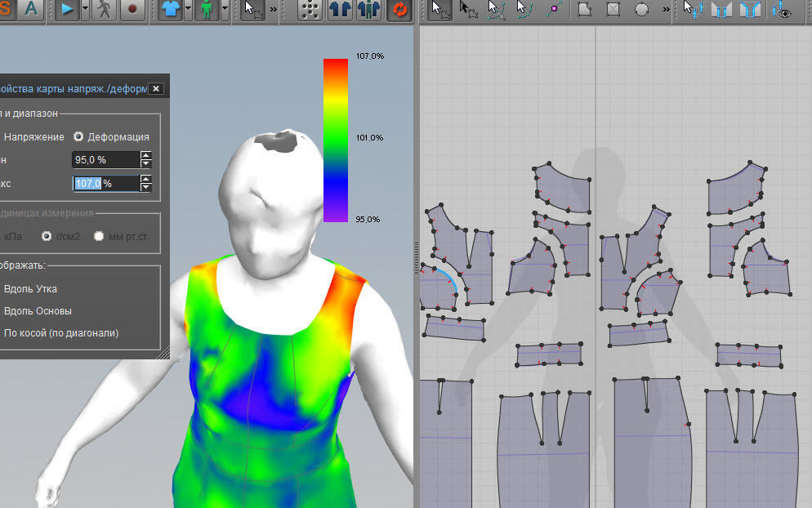Select the Ellipse pattern tool
Image resolution: width=812 pixels, height=508 pixels.
[x=641, y=10]
